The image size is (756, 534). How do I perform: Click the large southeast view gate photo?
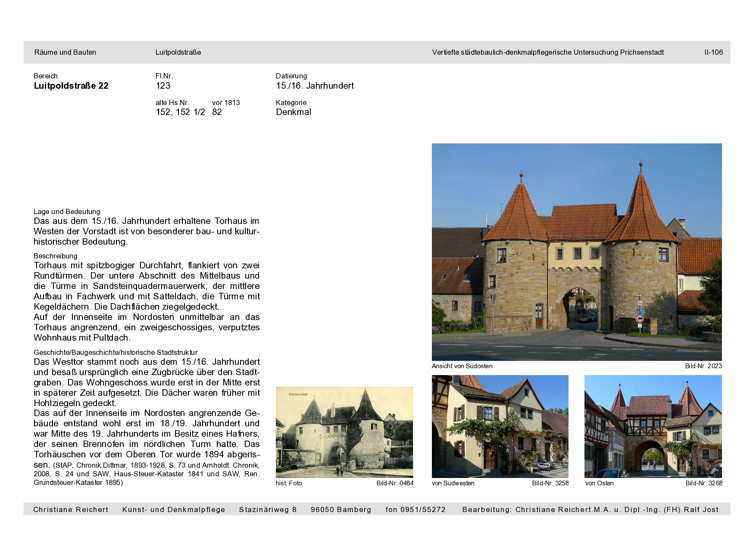click(x=576, y=252)
